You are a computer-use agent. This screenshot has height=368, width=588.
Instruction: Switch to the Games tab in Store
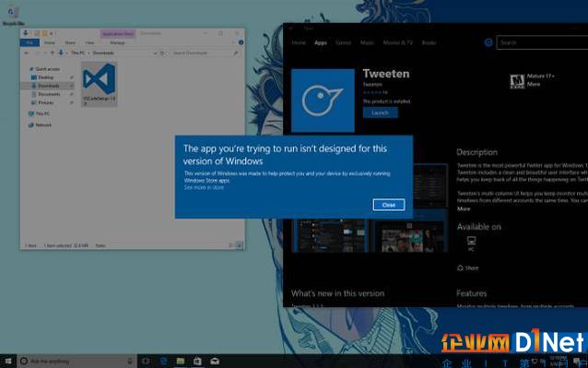[x=343, y=42]
